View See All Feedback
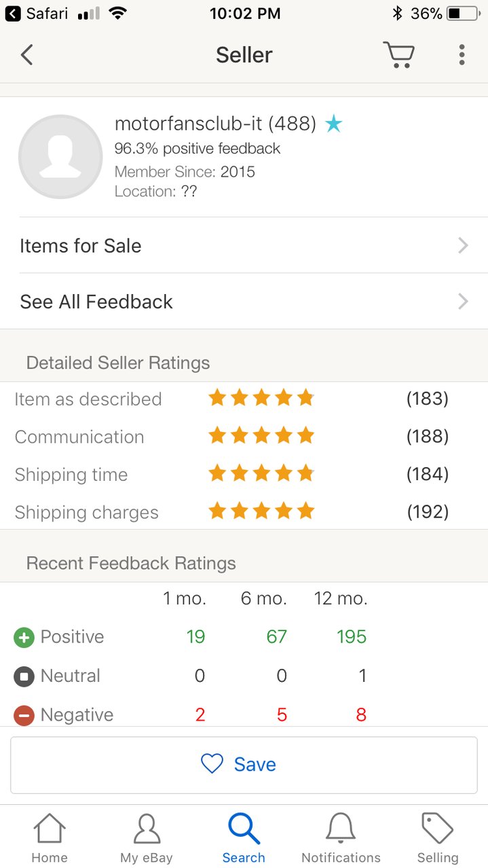The image size is (488, 868). coord(244,301)
